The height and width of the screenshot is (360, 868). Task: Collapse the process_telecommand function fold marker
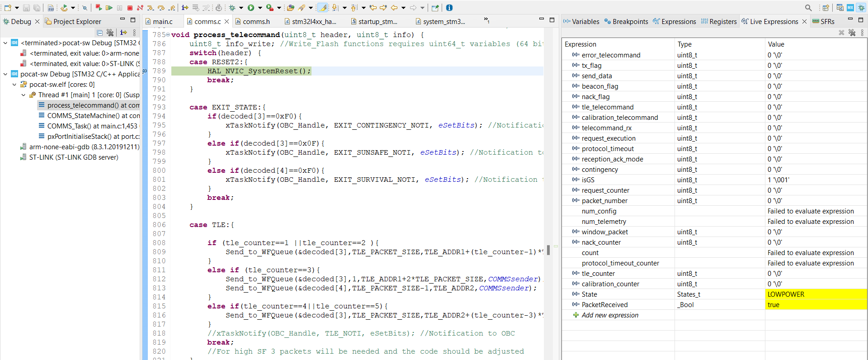pos(168,35)
